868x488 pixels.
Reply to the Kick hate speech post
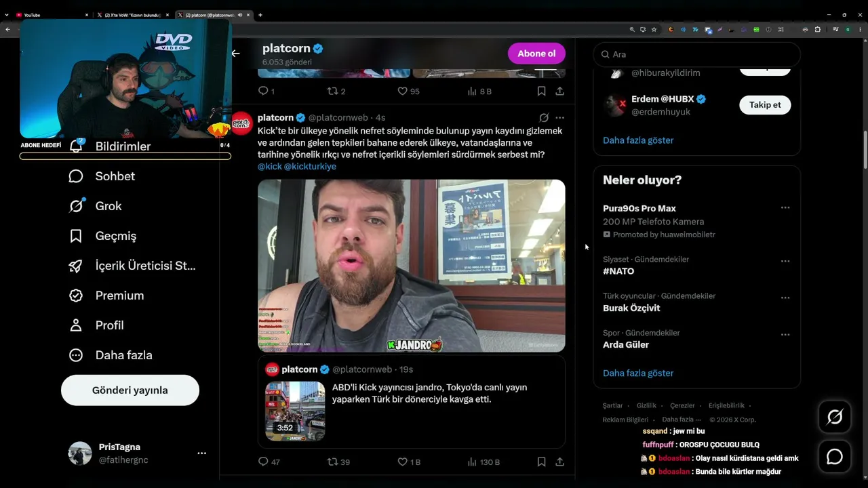click(263, 462)
